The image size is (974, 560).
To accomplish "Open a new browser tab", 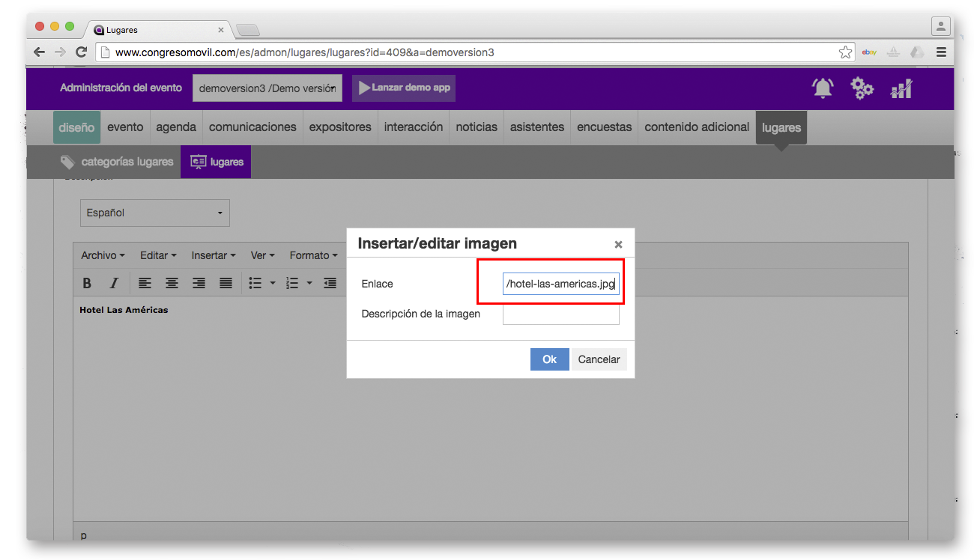I will click(x=247, y=30).
